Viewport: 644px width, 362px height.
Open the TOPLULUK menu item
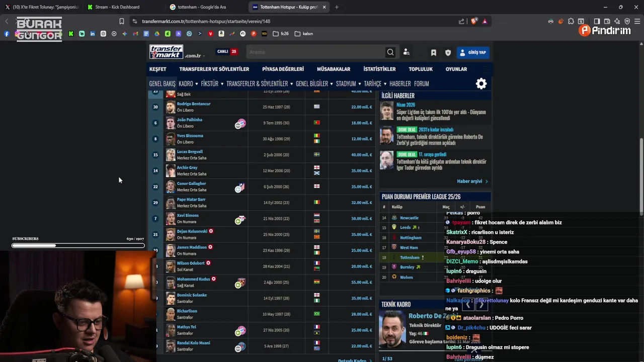(421, 69)
